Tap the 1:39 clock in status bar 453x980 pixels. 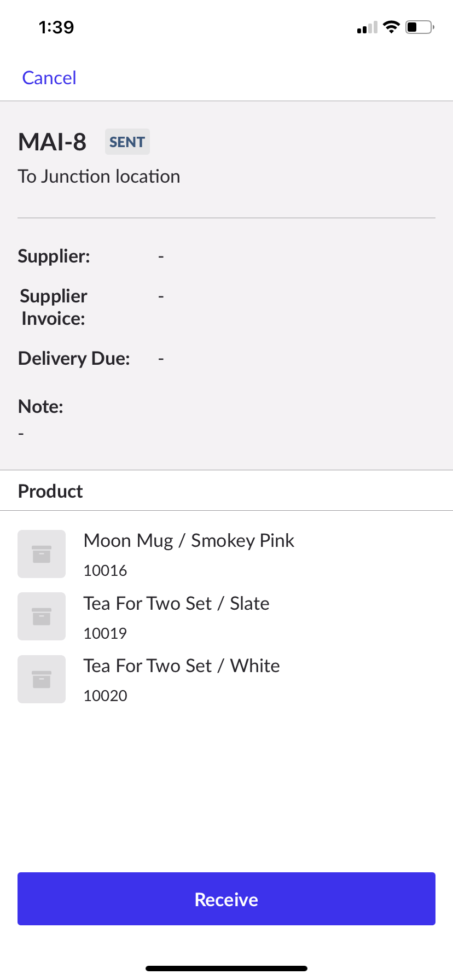pos(56,27)
